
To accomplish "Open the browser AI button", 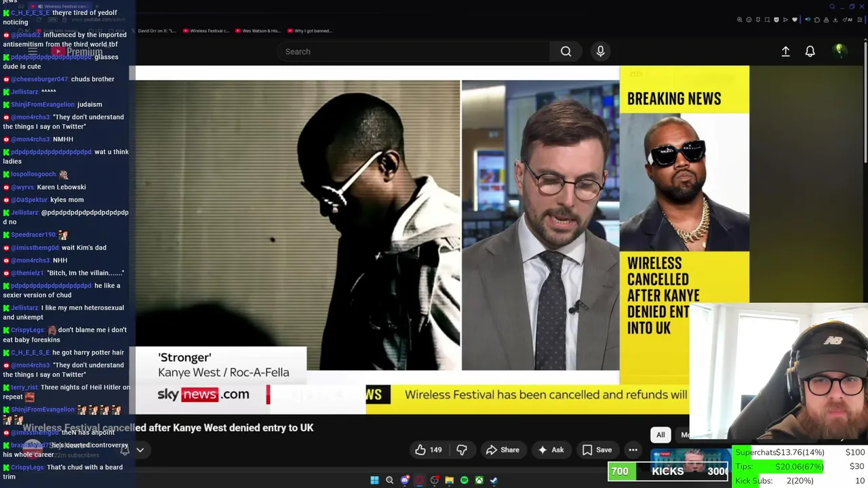I will pos(847,20).
